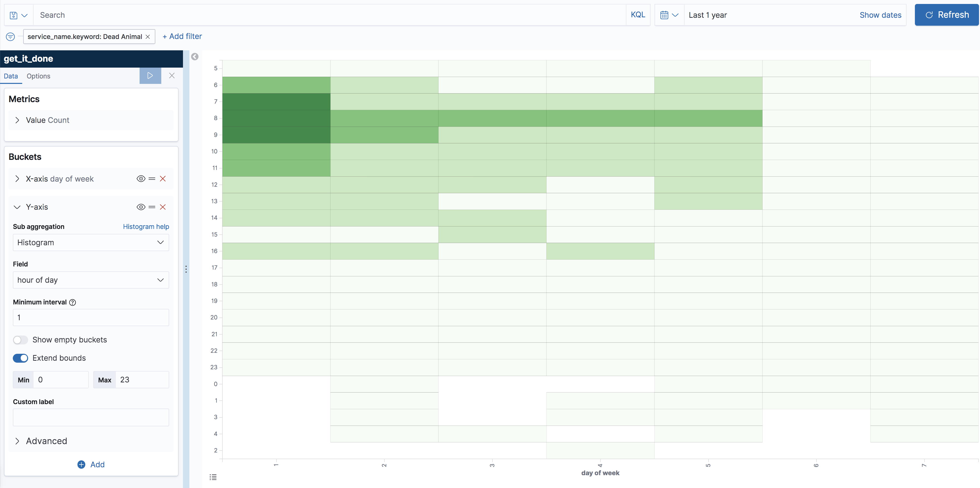Click the save visualization icon

14,15
